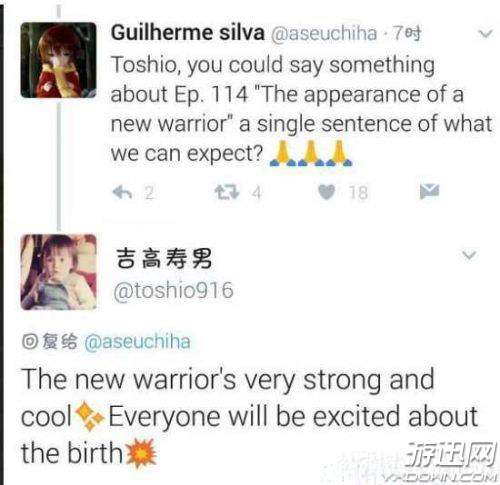Viewport: 500px width, 485px height.
Task: Expand options chevron on 吉高寿男 tweet
Action: [x=469, y=255]
